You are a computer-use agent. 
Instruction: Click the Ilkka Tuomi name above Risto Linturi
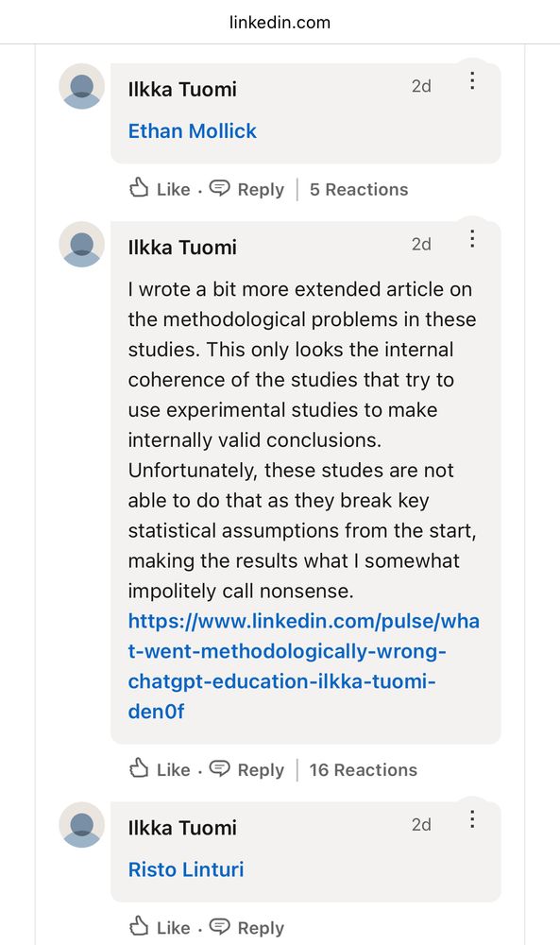pyautogui.click(x=182, y=828)
